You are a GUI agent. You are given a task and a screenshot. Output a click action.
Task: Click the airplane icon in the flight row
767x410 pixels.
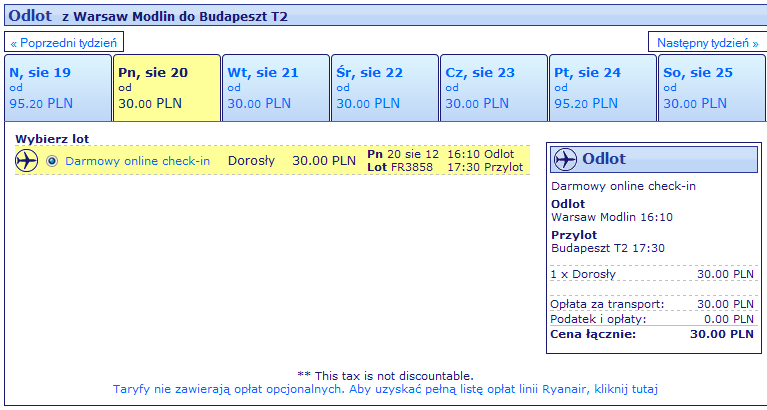click(27, 160)
